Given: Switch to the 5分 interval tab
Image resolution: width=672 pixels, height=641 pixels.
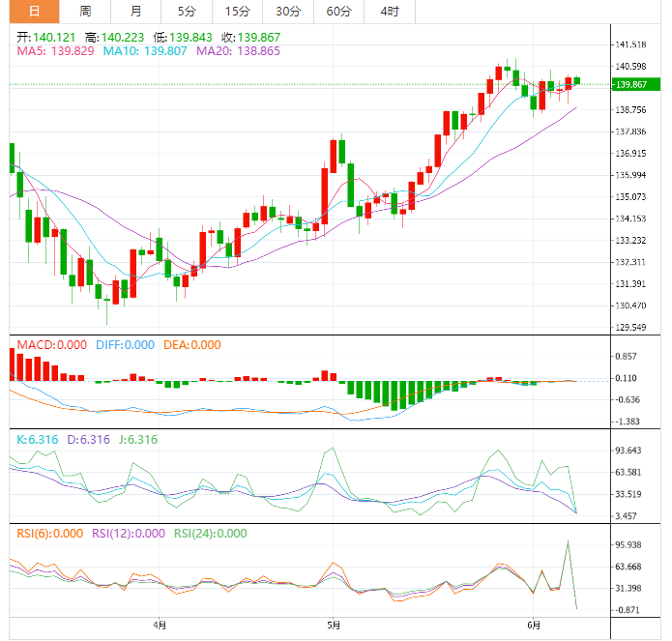Looking at the screenshot, I should [186, 12].
